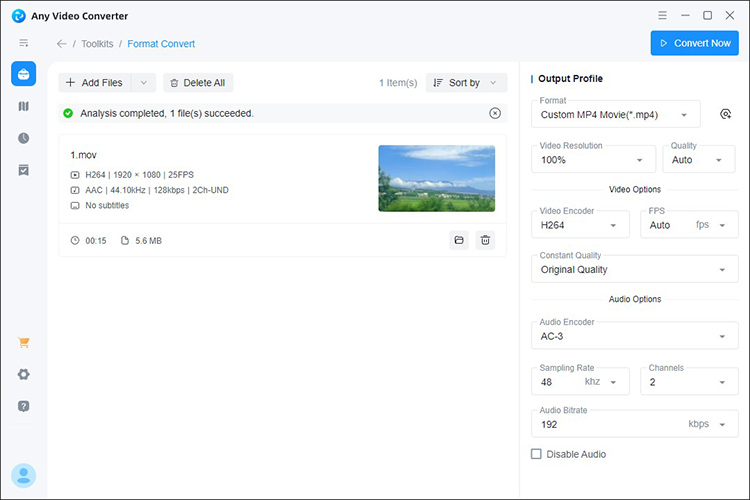Click the 5.6 MB file size

coord(148,241)
